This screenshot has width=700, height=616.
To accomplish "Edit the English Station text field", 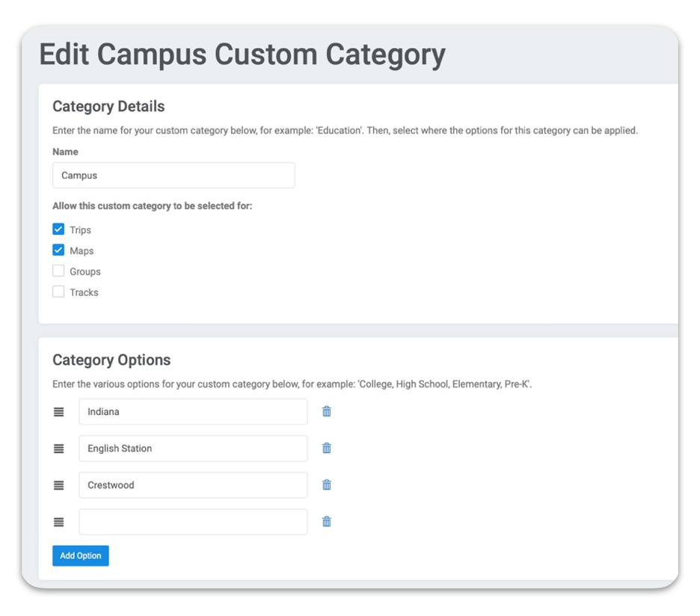I will click(193, 449).
